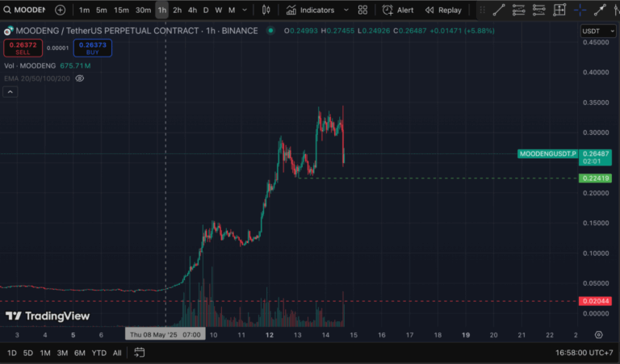
Task: Select the second Fibonacci levels drawing tool
Action: (539, 10)
